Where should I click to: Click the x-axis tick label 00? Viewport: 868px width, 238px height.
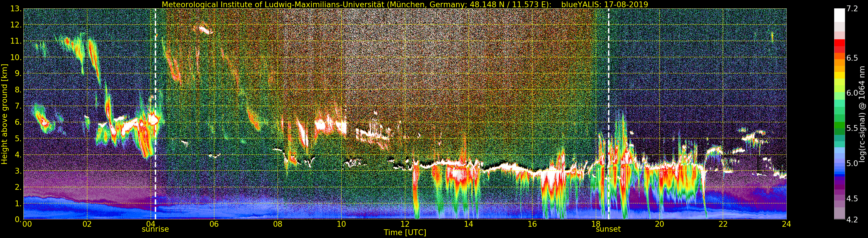[x=27, y=224]
